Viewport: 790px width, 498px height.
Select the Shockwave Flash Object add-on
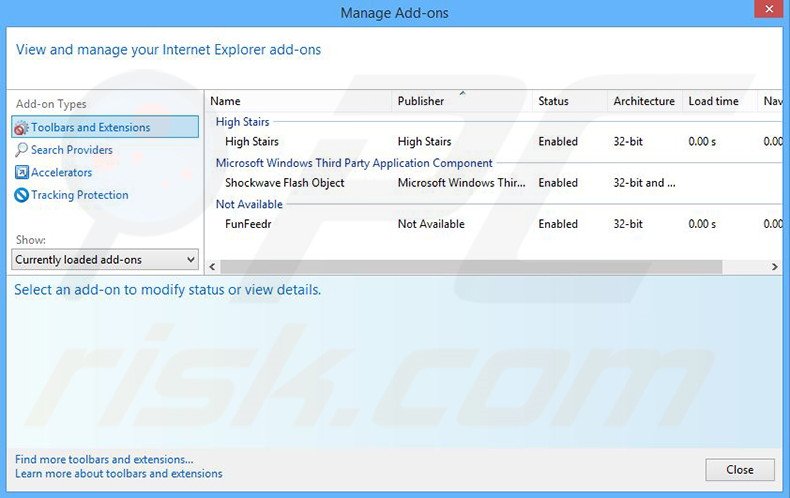click(284, 183)
